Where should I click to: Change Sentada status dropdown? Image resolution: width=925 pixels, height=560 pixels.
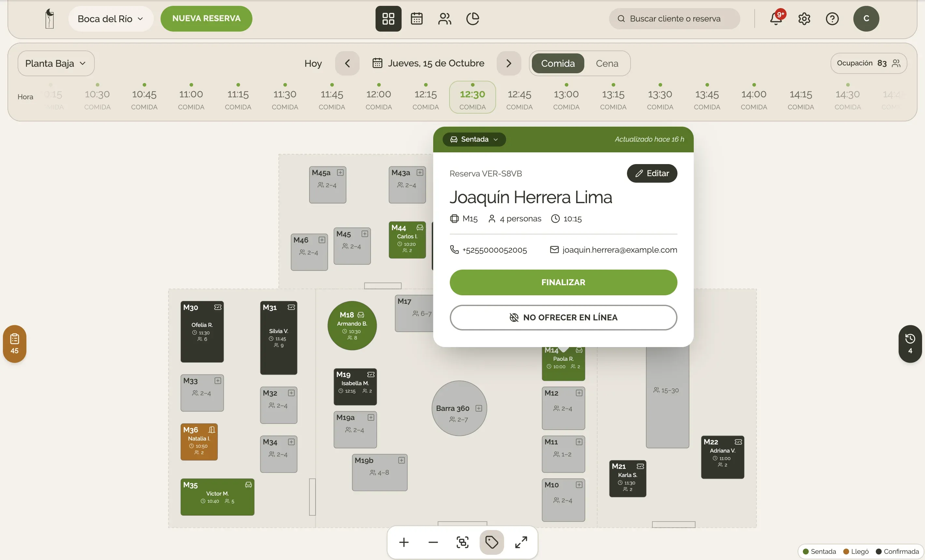tap(474, 139)
